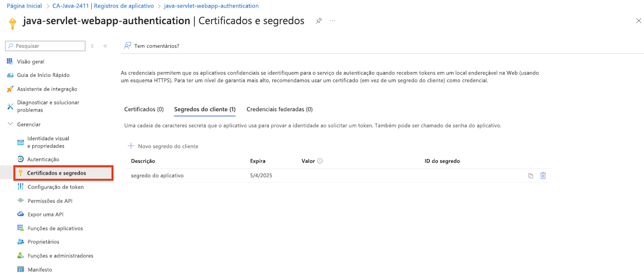Switch to Credenciais federadas (0) tab
Screen dimensions: 644x275
(x=280, y=109)
